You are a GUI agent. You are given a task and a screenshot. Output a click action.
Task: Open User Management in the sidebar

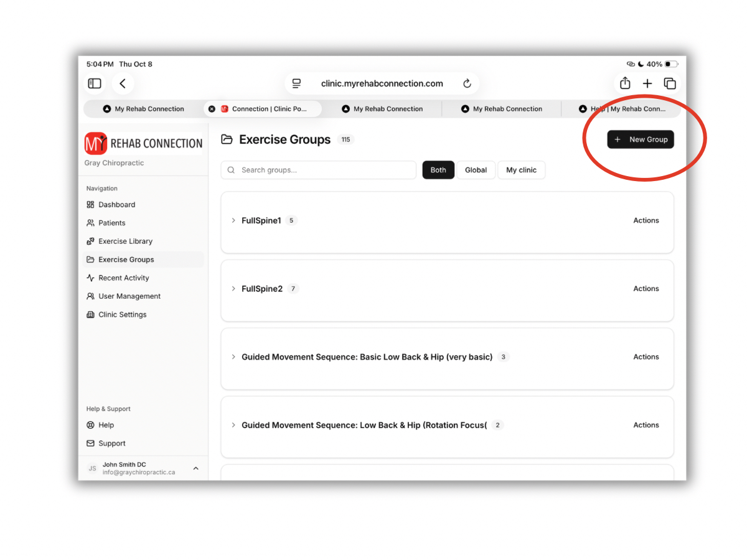tap(144, 296)
